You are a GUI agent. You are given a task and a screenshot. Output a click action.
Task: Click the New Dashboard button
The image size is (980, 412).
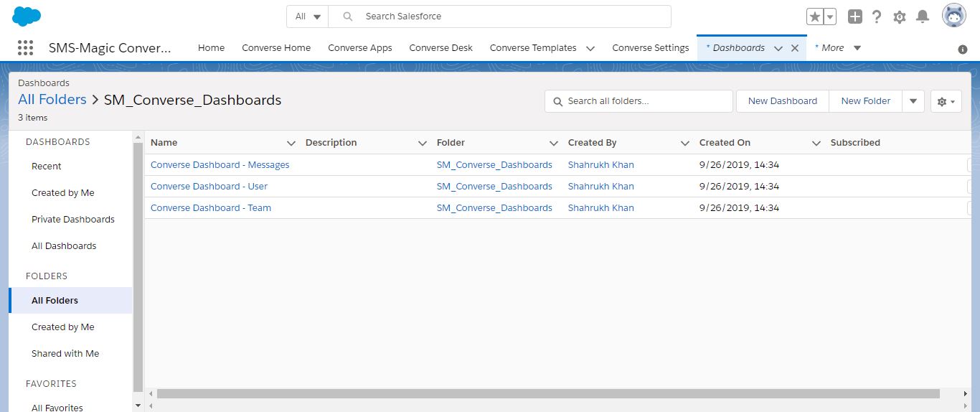click(x=782, y=101)
